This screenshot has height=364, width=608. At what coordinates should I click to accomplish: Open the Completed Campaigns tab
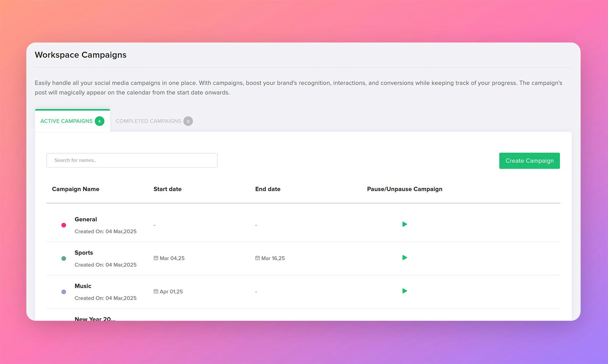[148, 121]
